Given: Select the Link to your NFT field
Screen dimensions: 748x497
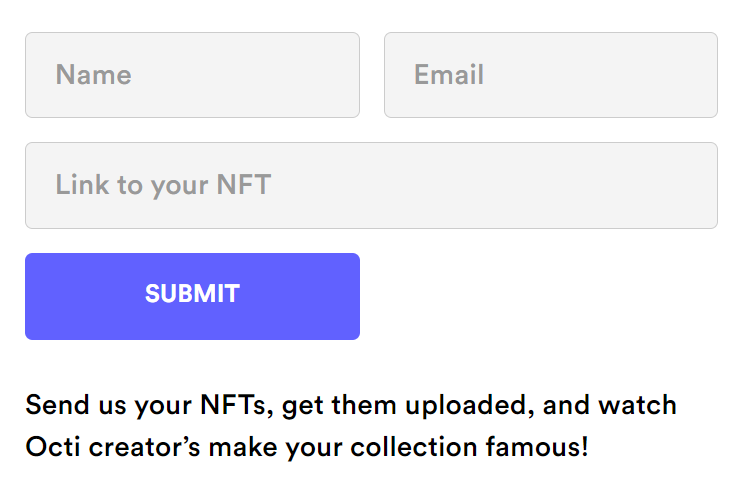Looking at the screenshot, I should point(371,185).
